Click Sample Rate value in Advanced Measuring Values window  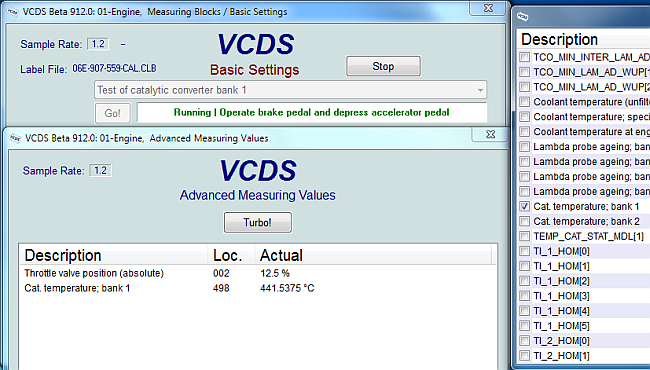pos(100,171)
